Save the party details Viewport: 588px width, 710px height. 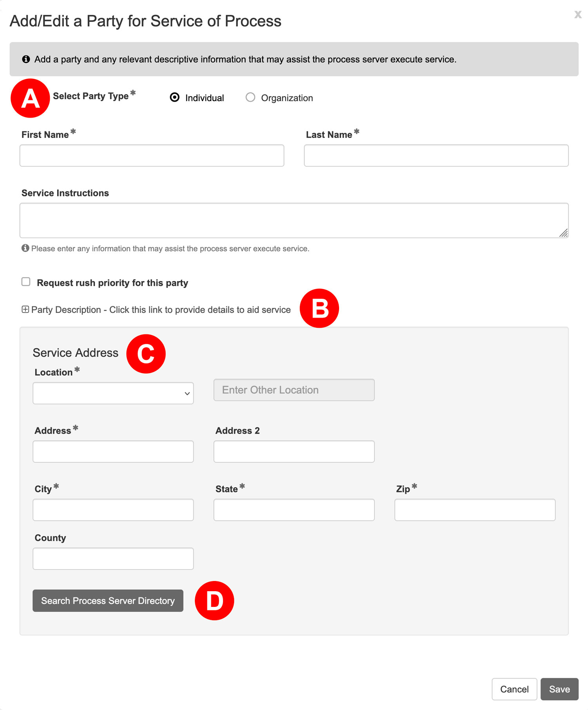(559, 689)
